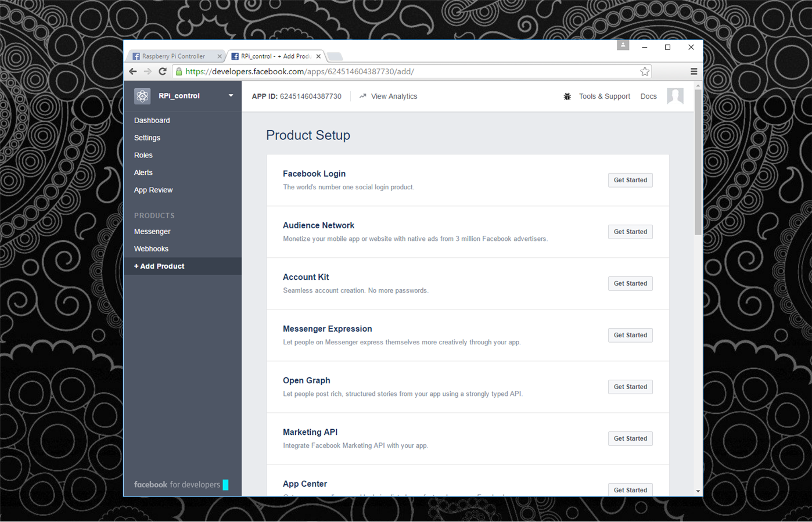This screenshot has height=522, width=812.
Task: Click the scrollbar down arrow
Action: click(698, 491)
